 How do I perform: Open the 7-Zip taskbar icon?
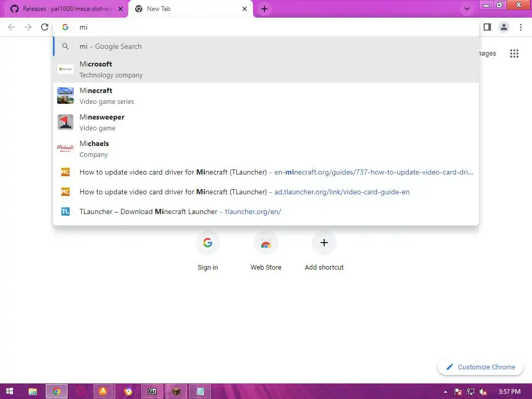[x=152, y=391]
